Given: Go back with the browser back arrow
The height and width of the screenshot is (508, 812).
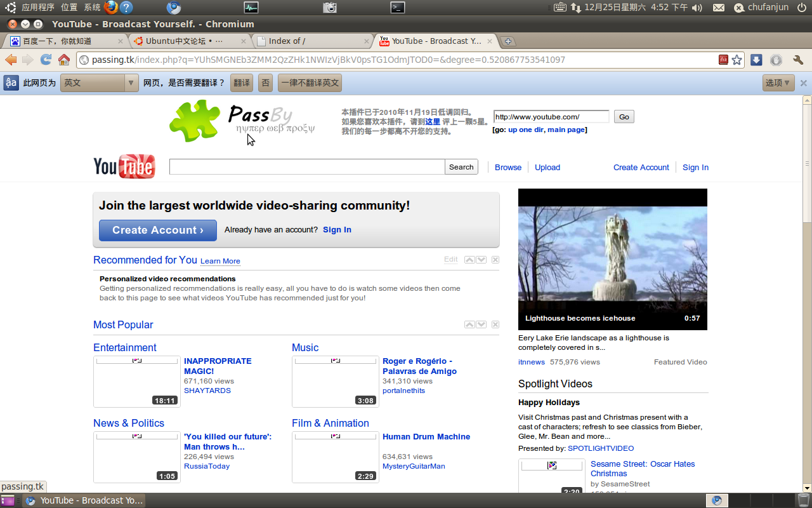Looking at the screenshot, I should pyautogui.click(x=11, y=60).
